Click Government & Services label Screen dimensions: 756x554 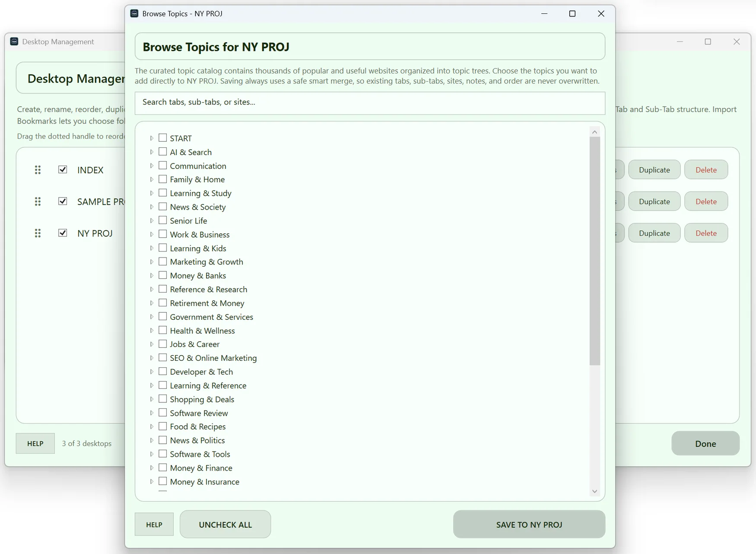[212, 317]
